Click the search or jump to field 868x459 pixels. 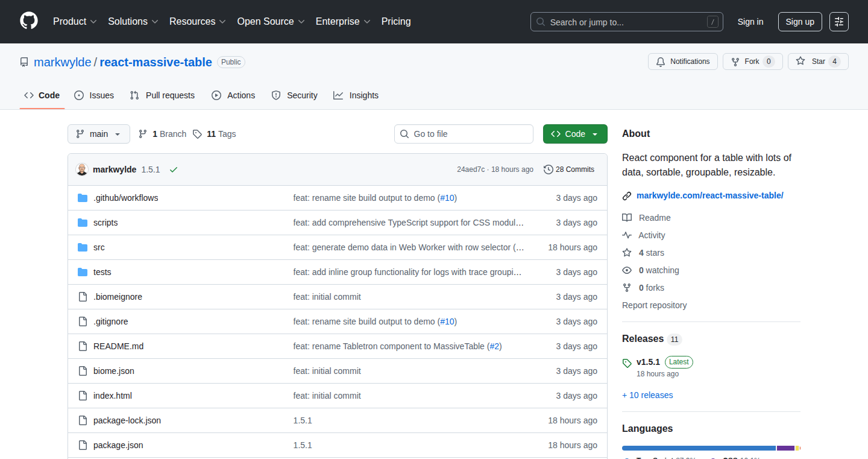(627, 22)
